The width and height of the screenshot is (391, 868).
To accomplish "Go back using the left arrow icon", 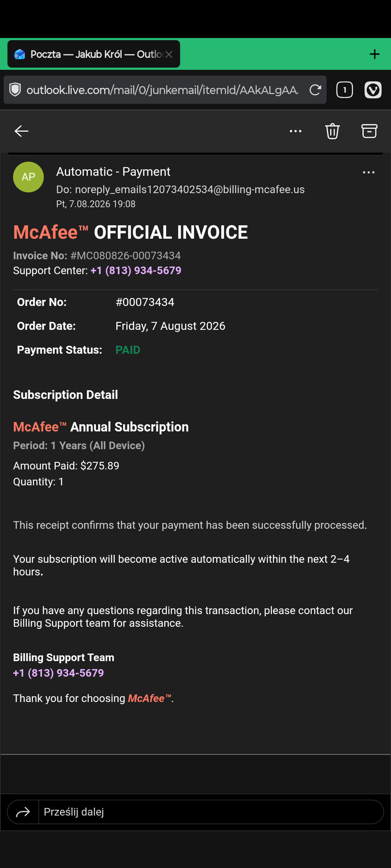I will (21, 131).
